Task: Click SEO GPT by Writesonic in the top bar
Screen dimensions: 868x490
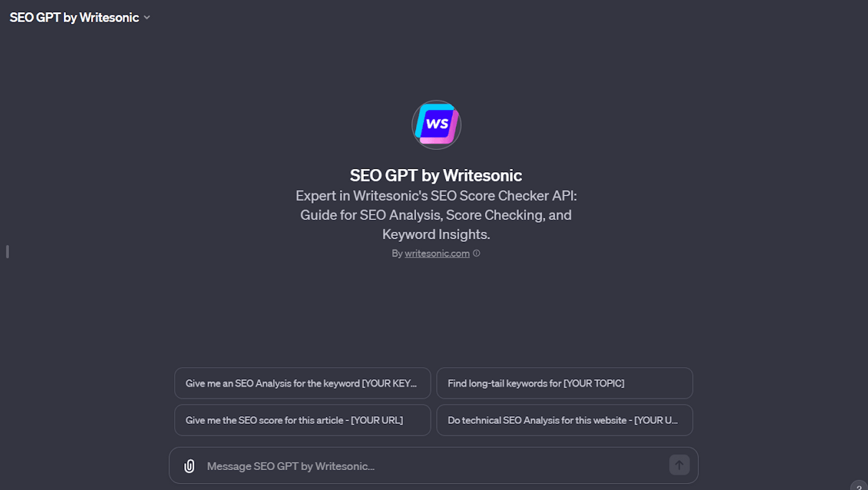Action: coord(73,17)
